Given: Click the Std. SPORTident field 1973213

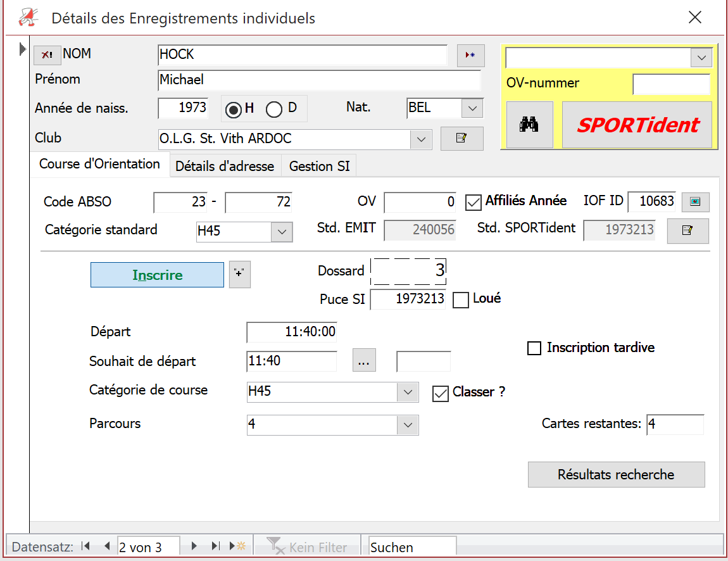Looking at the screenshot, I should click(x=619, y=230).
